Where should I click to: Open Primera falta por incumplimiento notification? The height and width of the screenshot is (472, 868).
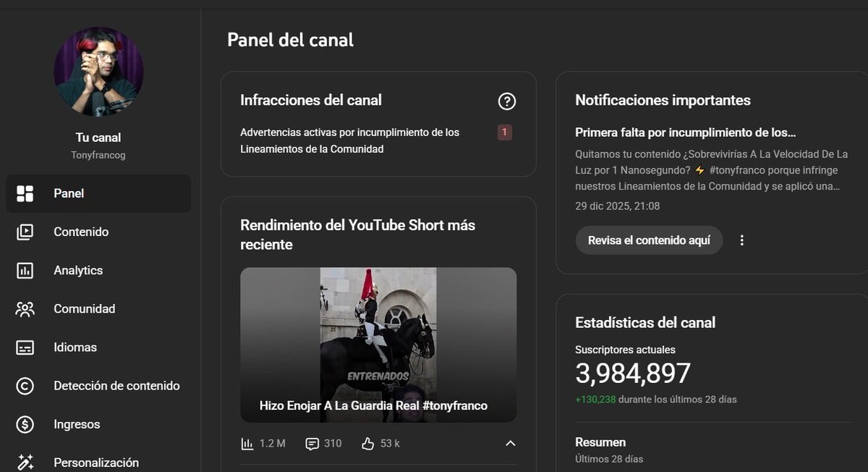pos(685,132)
